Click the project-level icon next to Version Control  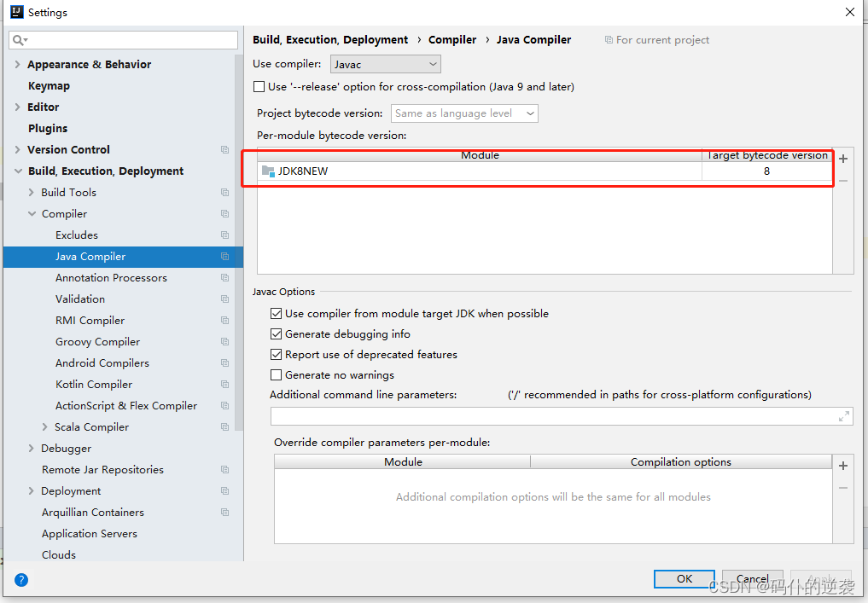coord(224,149)
